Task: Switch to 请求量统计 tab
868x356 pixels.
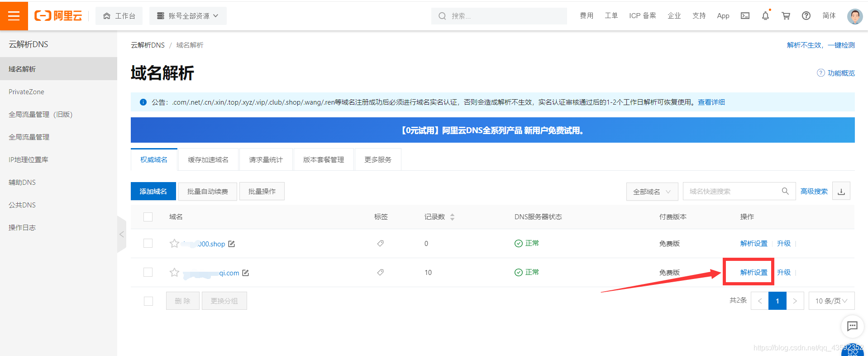Action: [266, 159]
